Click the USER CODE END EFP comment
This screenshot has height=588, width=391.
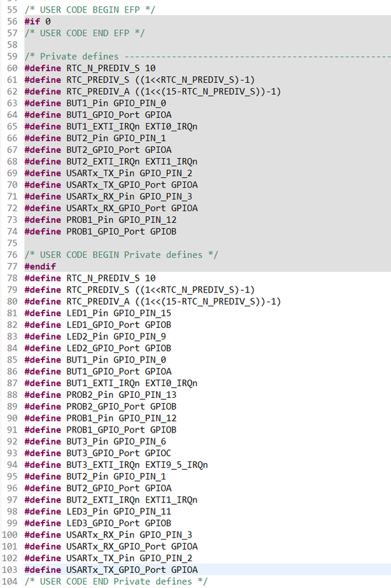click(x=85, y=33)
